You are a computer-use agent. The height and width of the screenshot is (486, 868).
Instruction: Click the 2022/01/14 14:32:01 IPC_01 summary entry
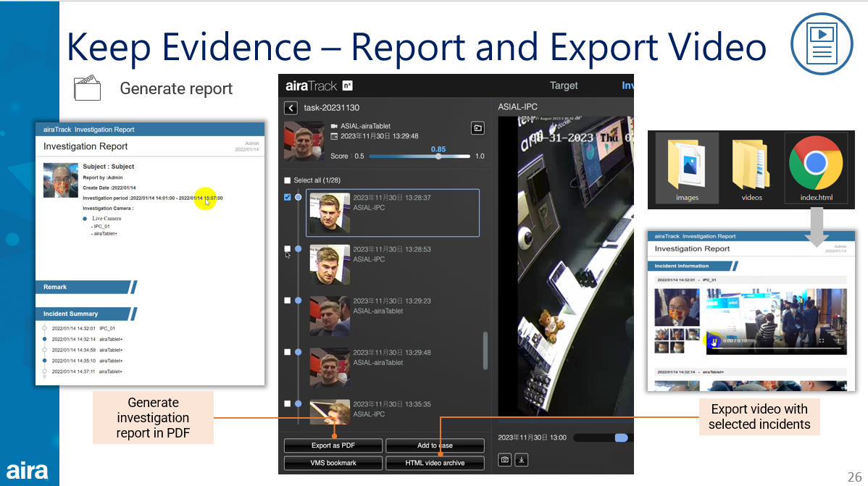pos(83,328)
